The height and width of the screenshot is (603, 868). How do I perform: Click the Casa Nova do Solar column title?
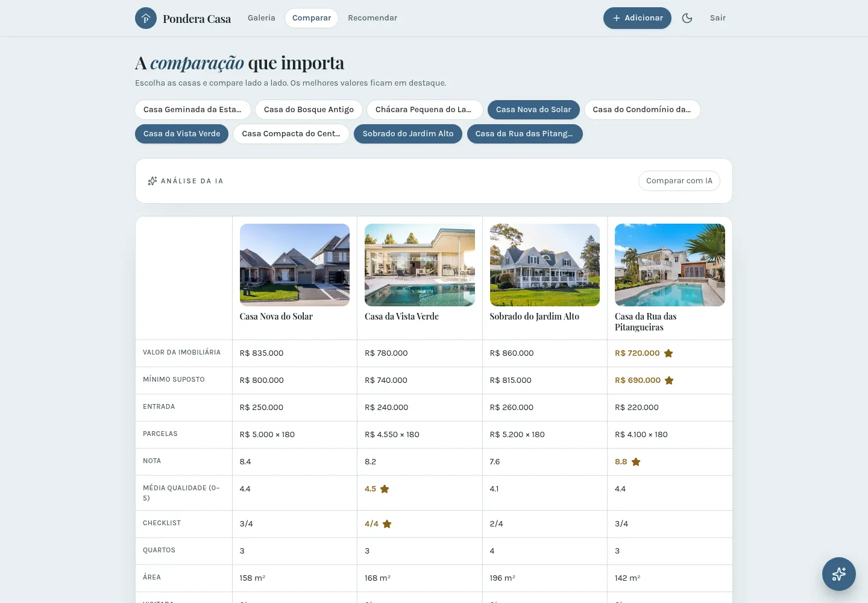(276, 317)
